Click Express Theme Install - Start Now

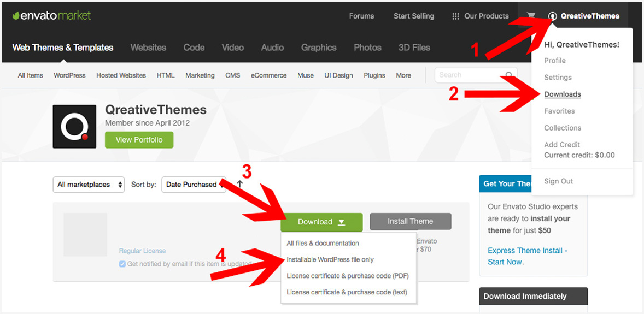coord(528,256)
